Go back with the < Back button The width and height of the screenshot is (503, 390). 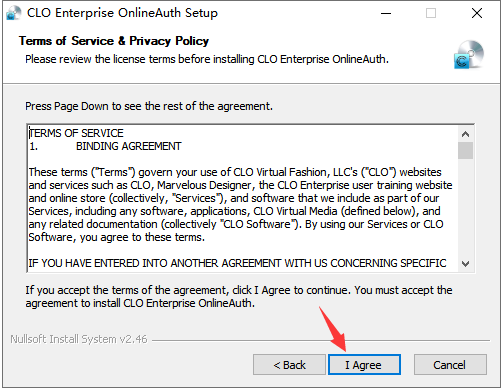(289, 365)
